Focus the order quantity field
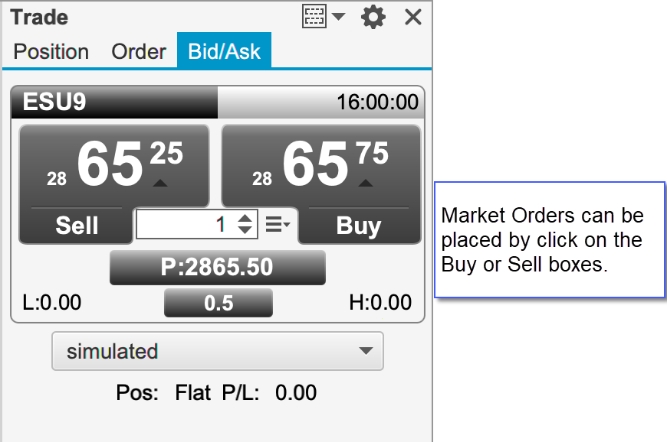Image resolution: width=667 pixels, height=442 pixels. pyautogui.click(x=185, y=224)
